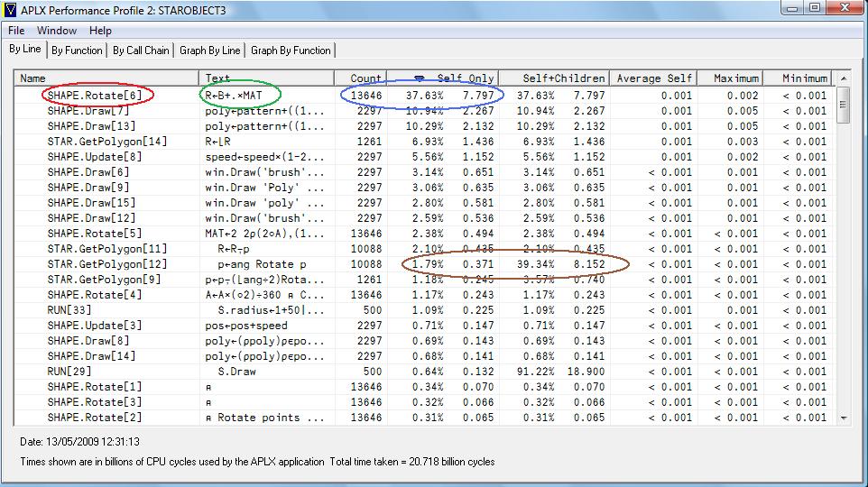Click the vertical scrollbar thumb
Screen dimensions: 868x487
pos(843,104)
